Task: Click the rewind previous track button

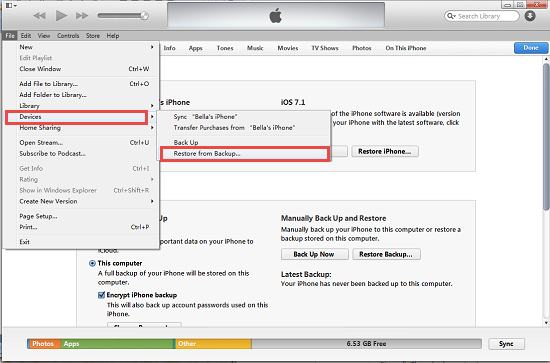Action: [x=39, y=16]
